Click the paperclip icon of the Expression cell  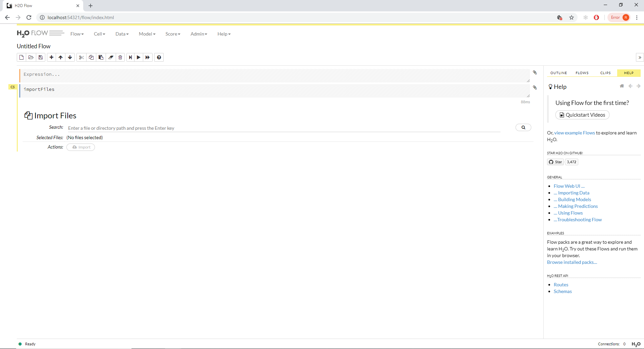coord(535,72)
